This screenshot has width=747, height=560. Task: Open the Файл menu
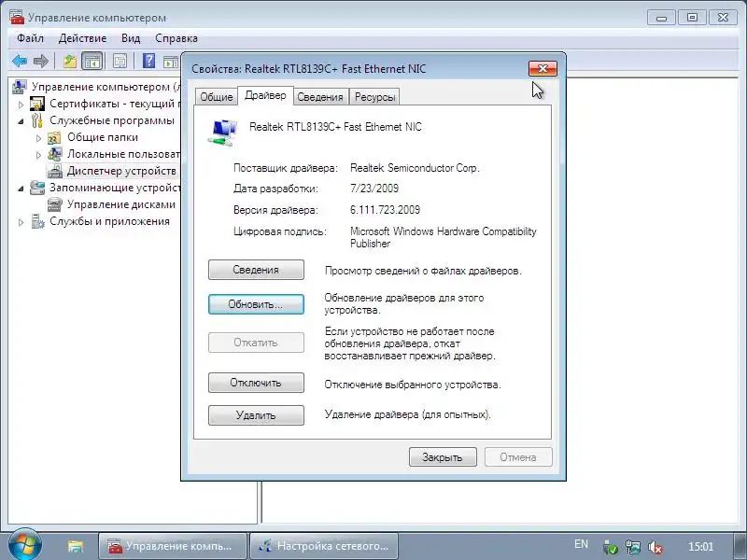30,38
